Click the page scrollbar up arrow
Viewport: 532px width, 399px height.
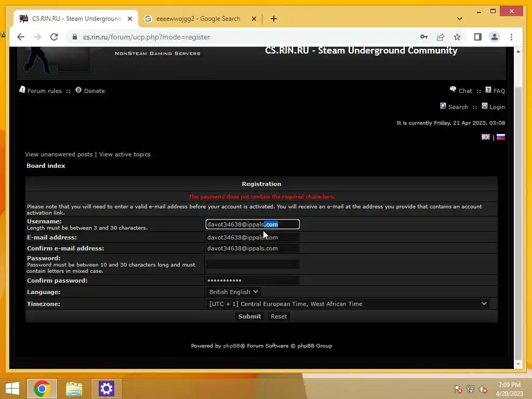[518, 51]
